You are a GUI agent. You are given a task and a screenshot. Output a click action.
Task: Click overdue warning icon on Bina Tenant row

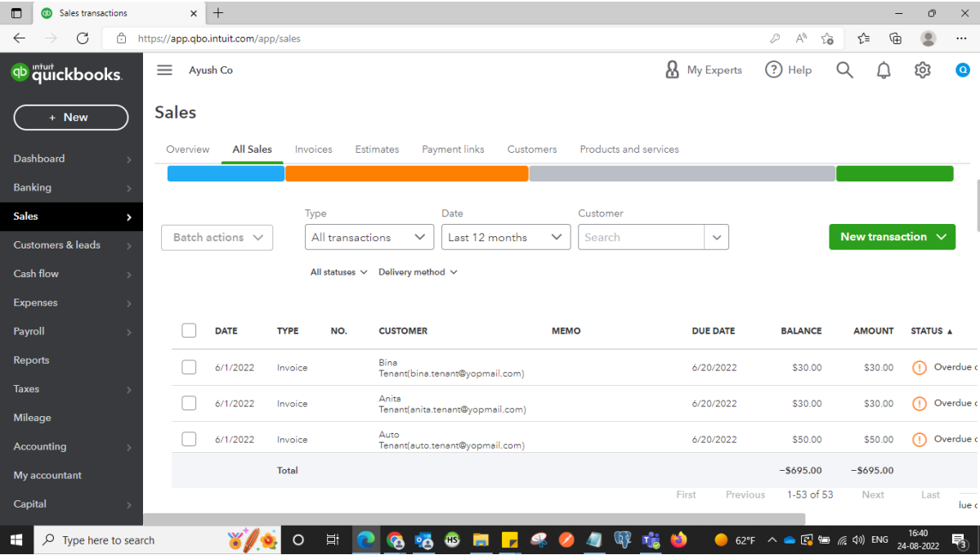coord(919,368)
